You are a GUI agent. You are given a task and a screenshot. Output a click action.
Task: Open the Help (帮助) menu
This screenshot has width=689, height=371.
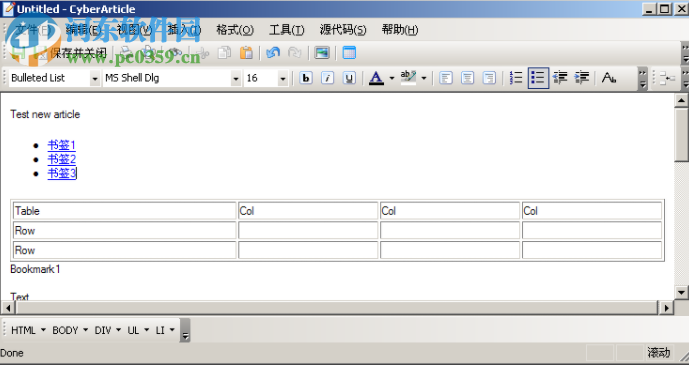400,30
